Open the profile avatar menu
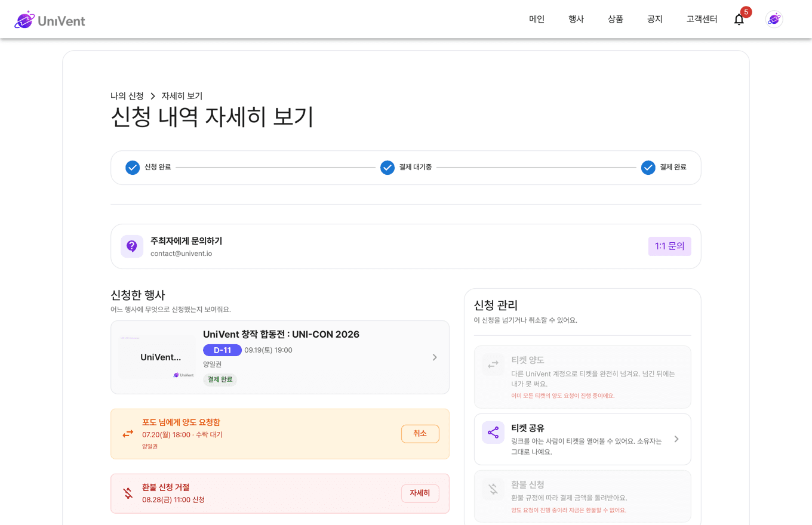Image resolution: width=812 pixels, height=525 pixels. tap(774, 19)
